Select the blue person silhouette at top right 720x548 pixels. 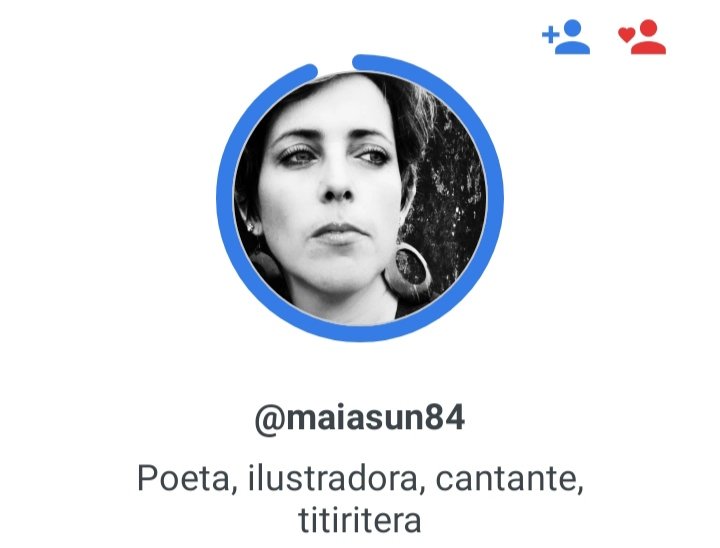[573, 38]
